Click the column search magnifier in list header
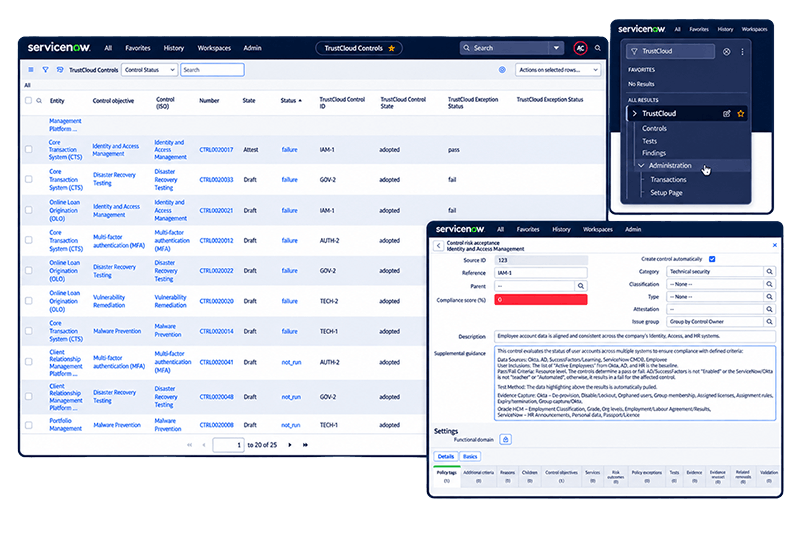The width and height of the screenshot is (800, 534). click(x=39, y=100)
